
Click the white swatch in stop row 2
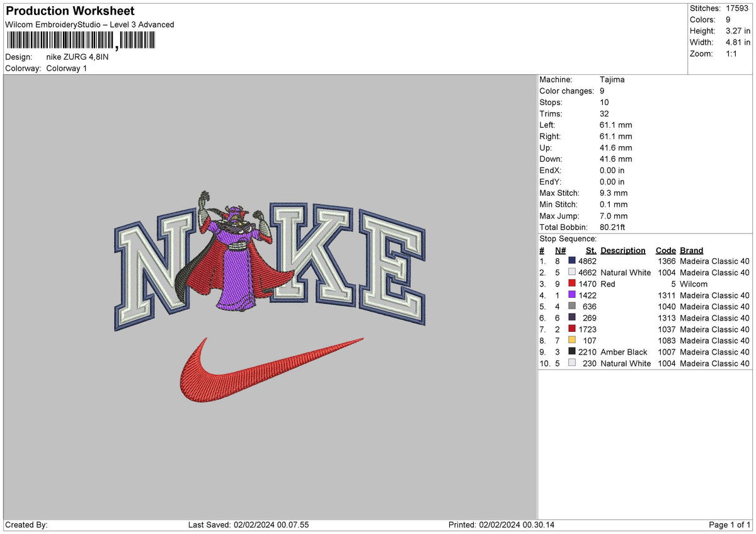572,273
